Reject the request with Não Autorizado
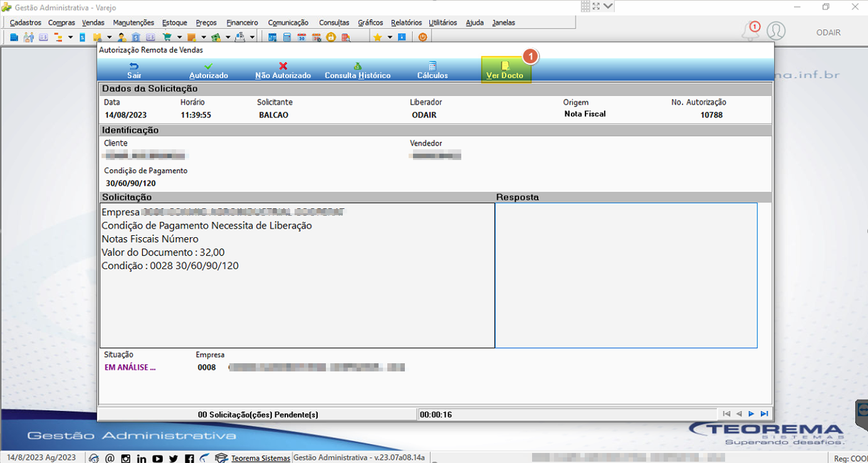This screenshot has height=463, width=868. click(283, 70)
